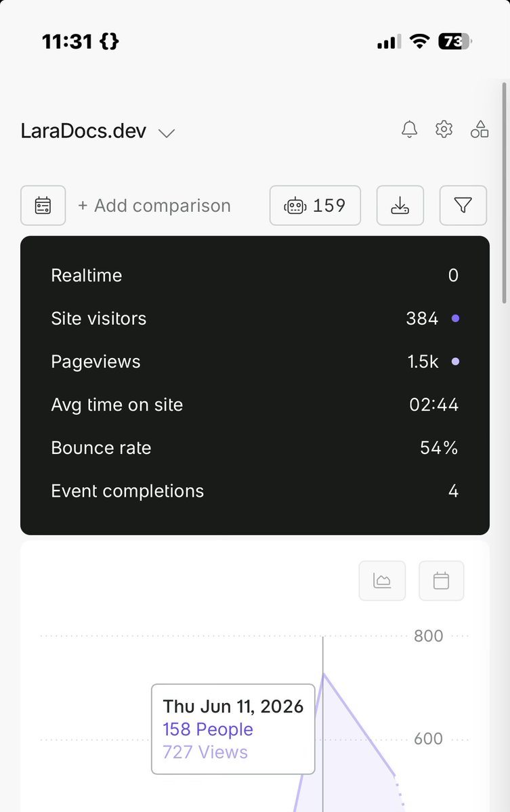The height and width of the screenshot is (812, 510).
Task: Open the notifications bell icon
Action: tap(409, 129)
